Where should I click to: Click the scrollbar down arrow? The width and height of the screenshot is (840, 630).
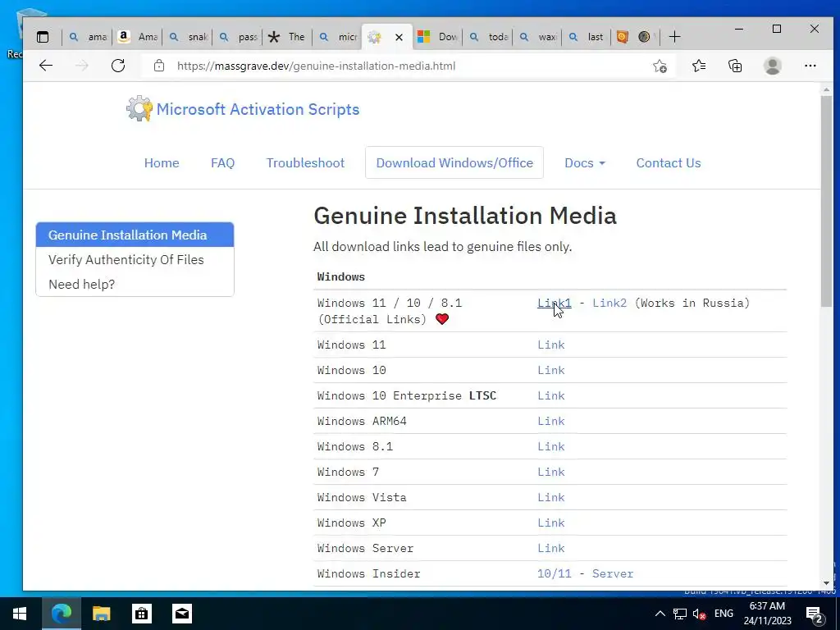826,583
